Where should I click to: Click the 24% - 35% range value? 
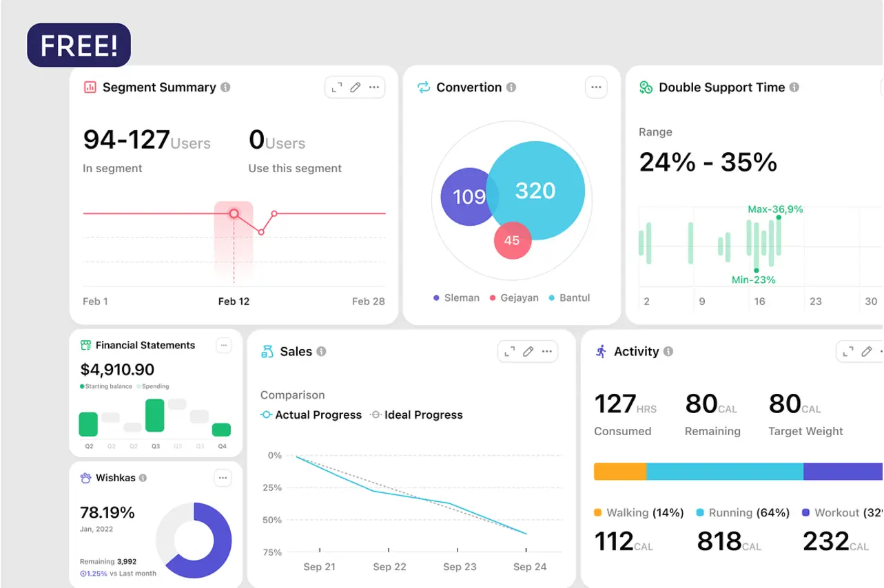[x=708, y=162]
